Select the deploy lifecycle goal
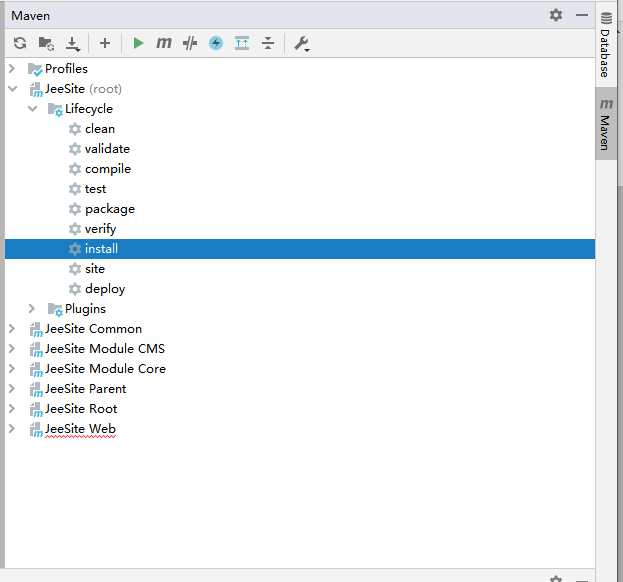 coord(105,289)
